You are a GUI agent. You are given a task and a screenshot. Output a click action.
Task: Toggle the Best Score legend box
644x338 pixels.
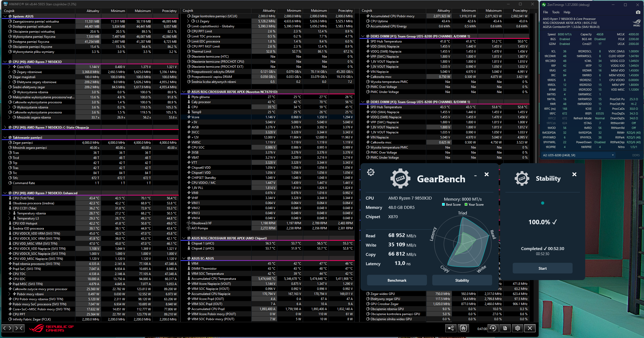click(x=443, y=205)
